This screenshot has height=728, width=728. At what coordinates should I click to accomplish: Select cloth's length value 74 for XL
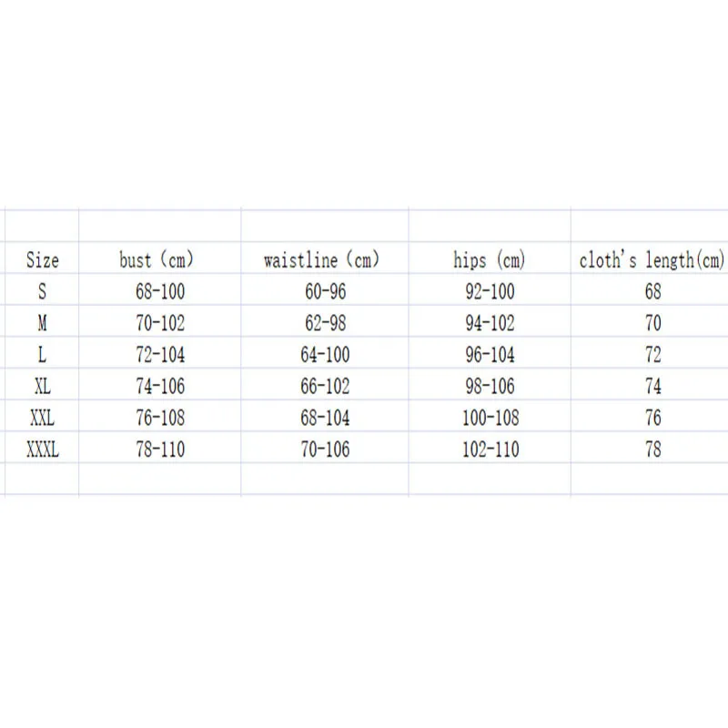[652, 386]
